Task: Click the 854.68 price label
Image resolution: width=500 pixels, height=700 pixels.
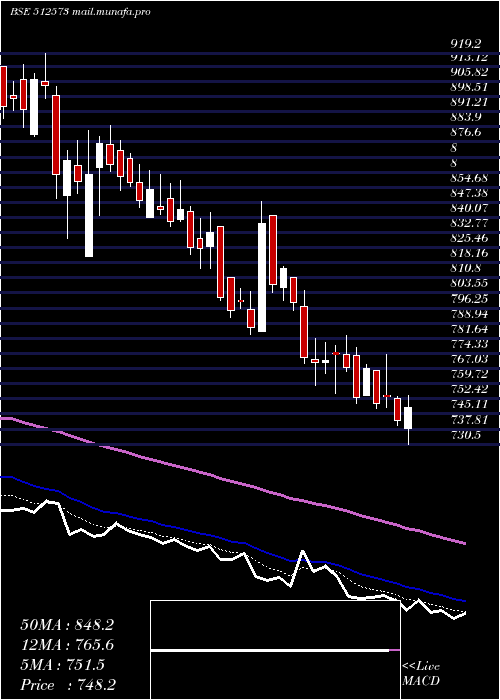Action: (x=469, y=179)
